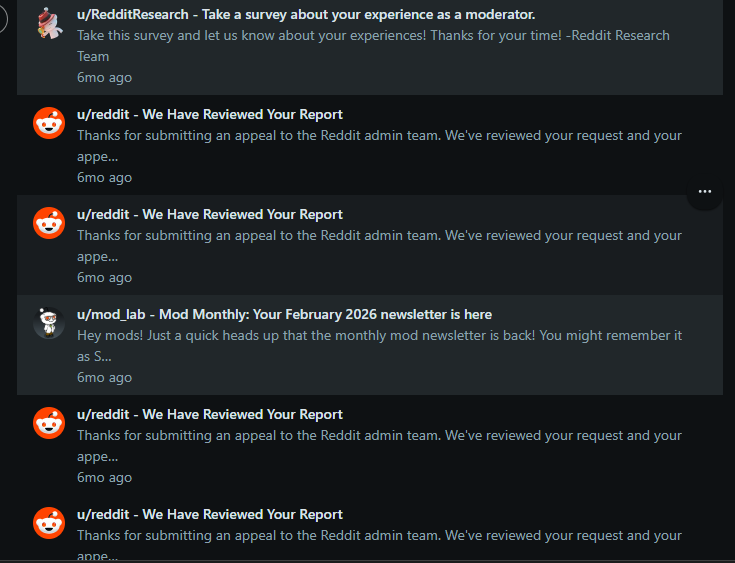
Task: Open the report title directly below the newsletter
Action: (210, 414)
